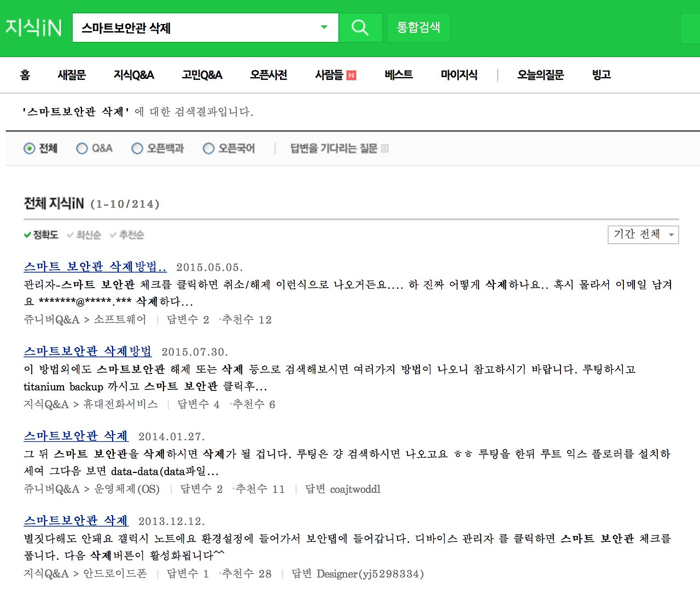
Task: Go to the 홈 menu item
Action: [25, 75]
